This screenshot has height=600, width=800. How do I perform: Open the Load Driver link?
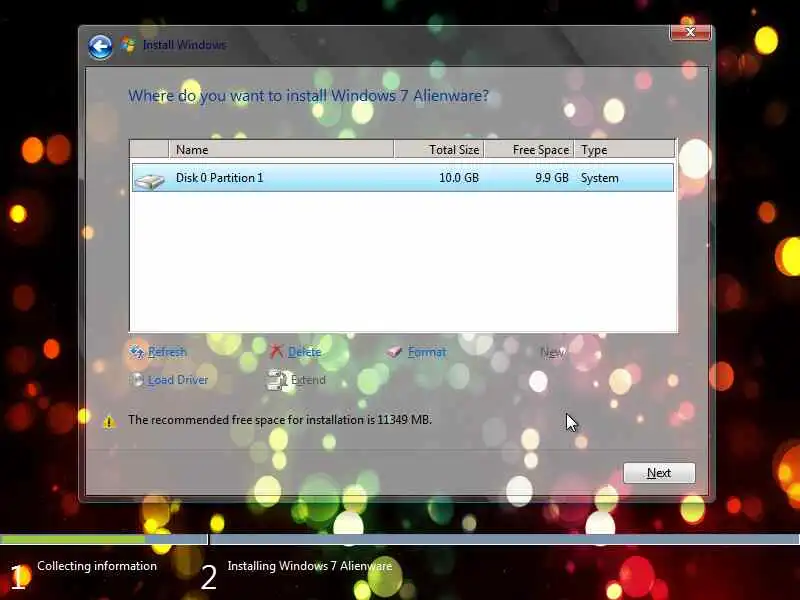(x=178, y=380)
